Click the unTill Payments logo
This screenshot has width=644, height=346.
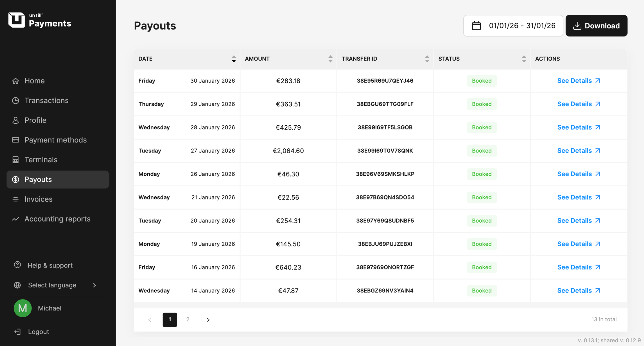tap(39, 20)
